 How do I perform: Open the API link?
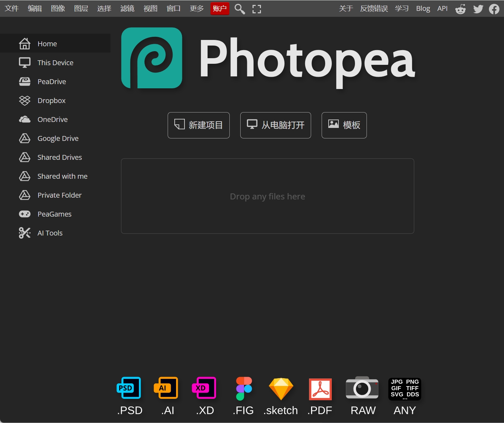[x=442, y=8]
